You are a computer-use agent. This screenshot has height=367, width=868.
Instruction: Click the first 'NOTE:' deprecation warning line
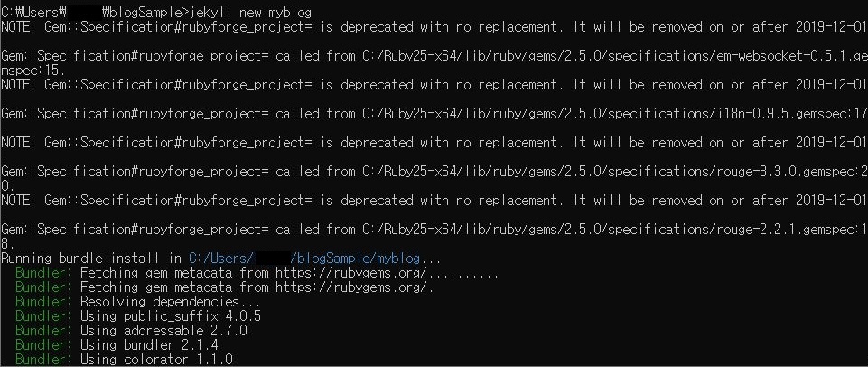pyautogui.click(x=434, y=27)
